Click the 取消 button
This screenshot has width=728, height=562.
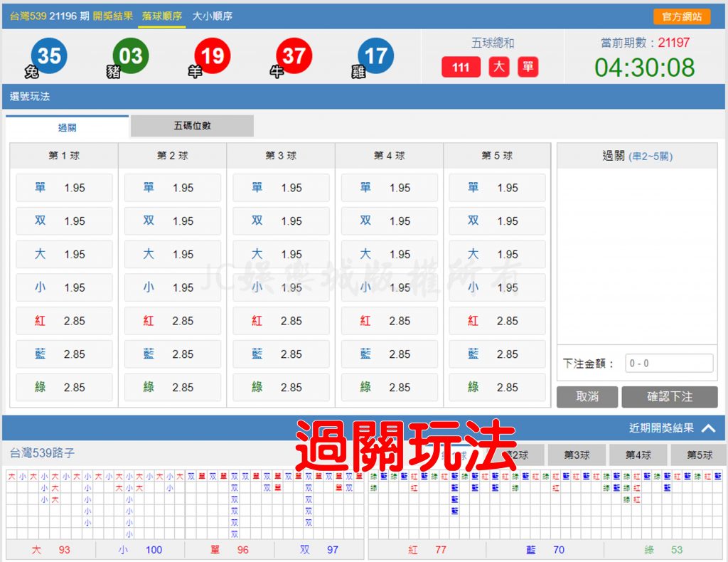587,397
